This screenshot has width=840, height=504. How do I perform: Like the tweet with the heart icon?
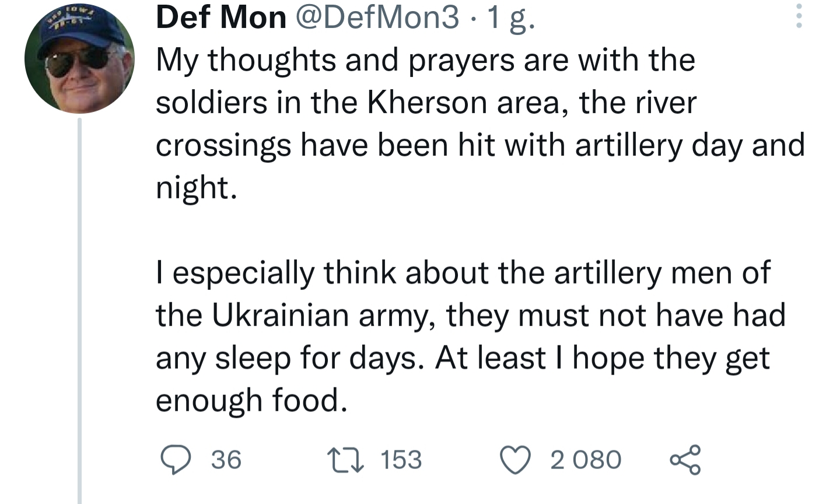pos(516,460)
